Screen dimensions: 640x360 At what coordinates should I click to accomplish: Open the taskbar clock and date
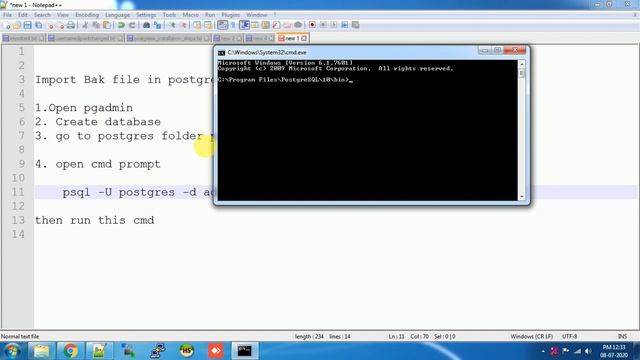(x=613, y=351)
